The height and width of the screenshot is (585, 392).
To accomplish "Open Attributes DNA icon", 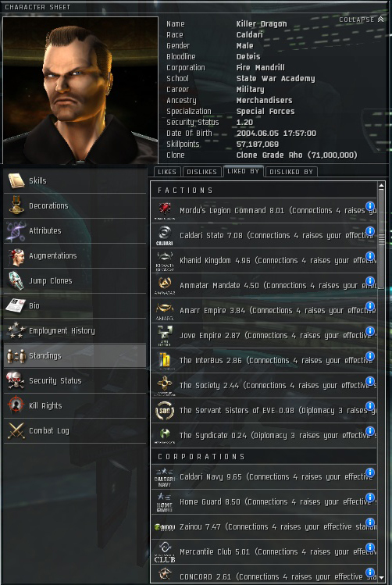I will point(16,230).
